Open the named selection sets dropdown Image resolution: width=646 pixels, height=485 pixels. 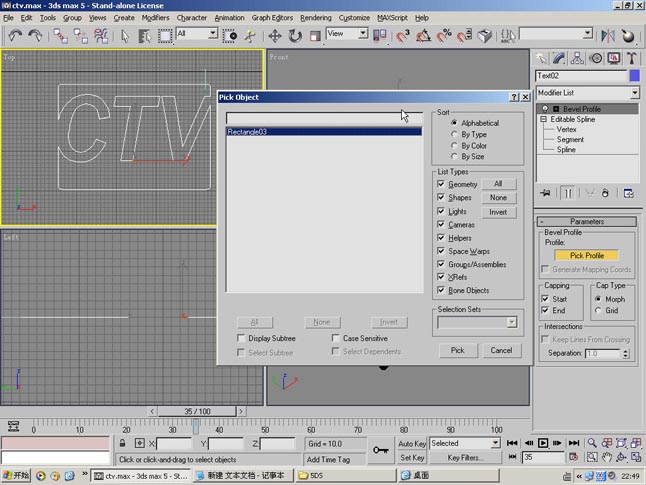click(x=588, y=33)
